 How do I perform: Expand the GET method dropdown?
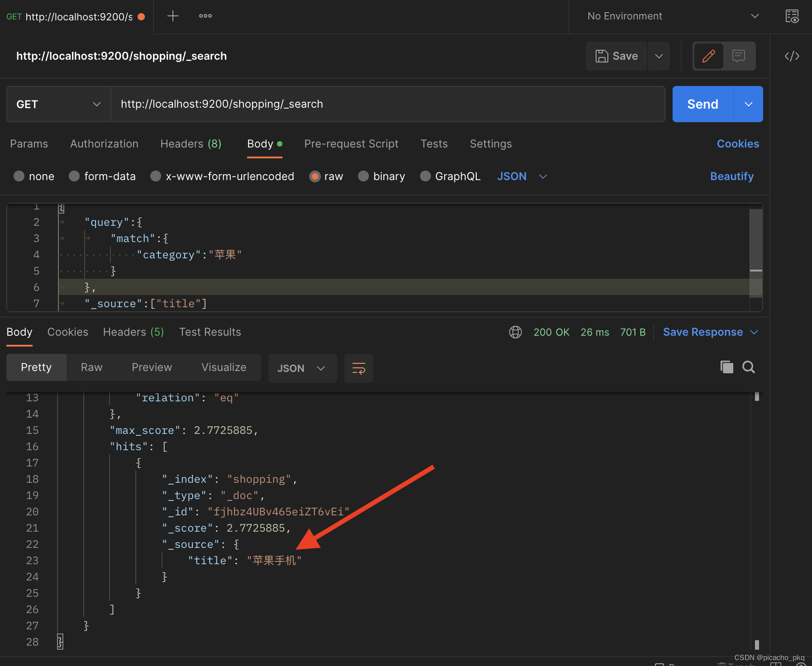point(58,104)
